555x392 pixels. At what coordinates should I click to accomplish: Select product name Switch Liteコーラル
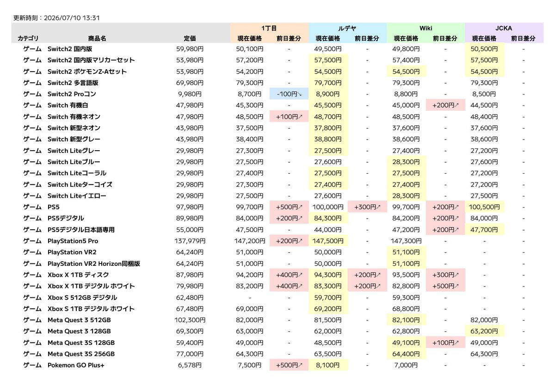click(77, 173)
